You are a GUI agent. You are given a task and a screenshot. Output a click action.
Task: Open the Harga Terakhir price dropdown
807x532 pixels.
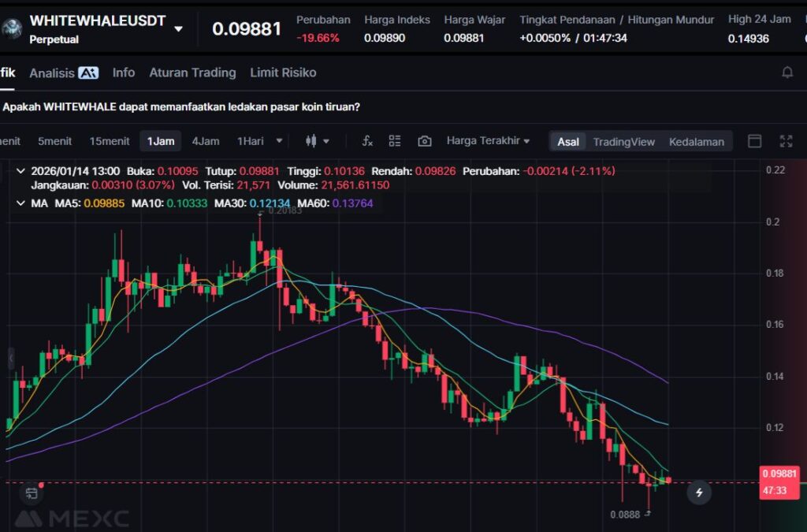tap(488, 141)
